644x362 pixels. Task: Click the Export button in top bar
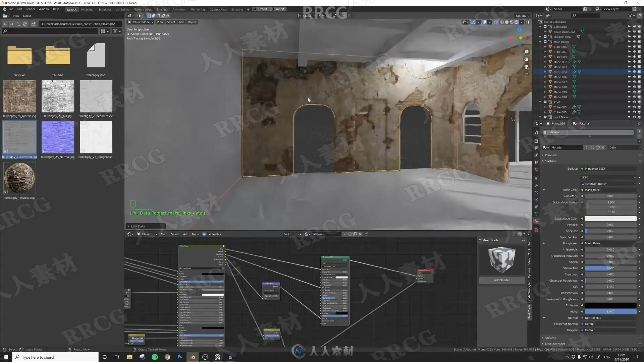click(x=262, y=9)
